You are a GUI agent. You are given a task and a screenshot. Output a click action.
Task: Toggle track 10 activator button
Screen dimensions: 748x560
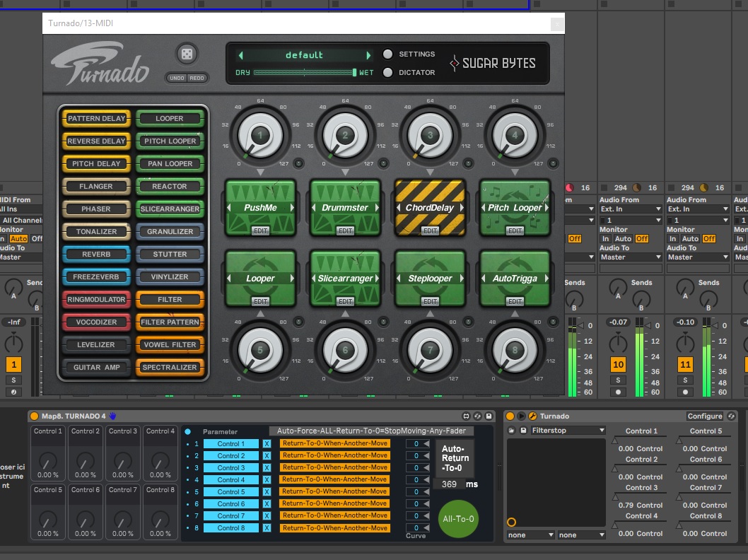pyautogui.click(x=618, y=365)
